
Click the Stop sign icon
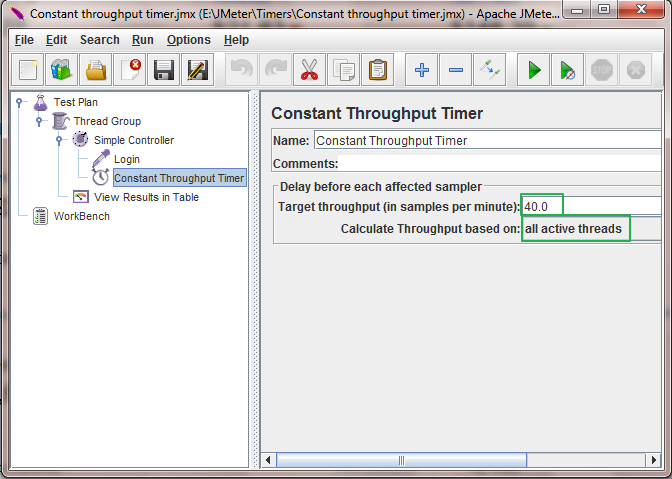602,69
